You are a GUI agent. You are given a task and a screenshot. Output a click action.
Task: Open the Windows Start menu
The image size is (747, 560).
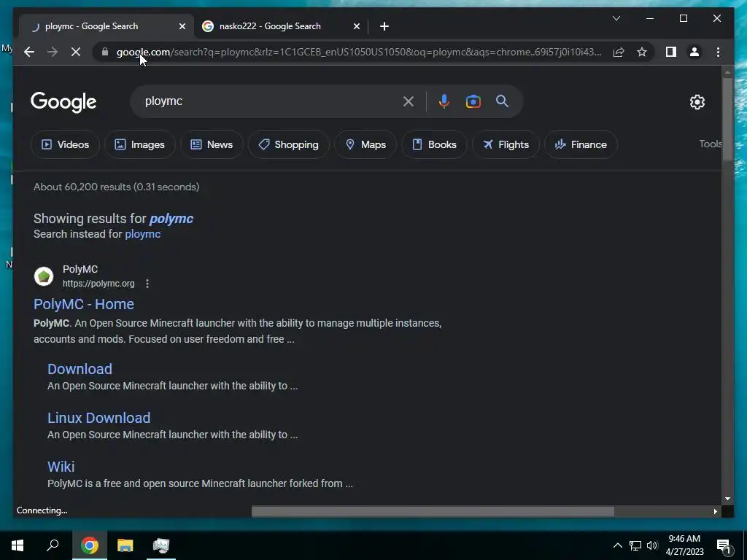click(x=18, y=545)
